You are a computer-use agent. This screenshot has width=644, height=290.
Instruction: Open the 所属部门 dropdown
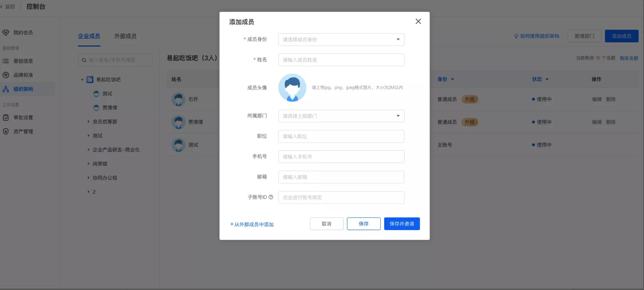(341, 116)
